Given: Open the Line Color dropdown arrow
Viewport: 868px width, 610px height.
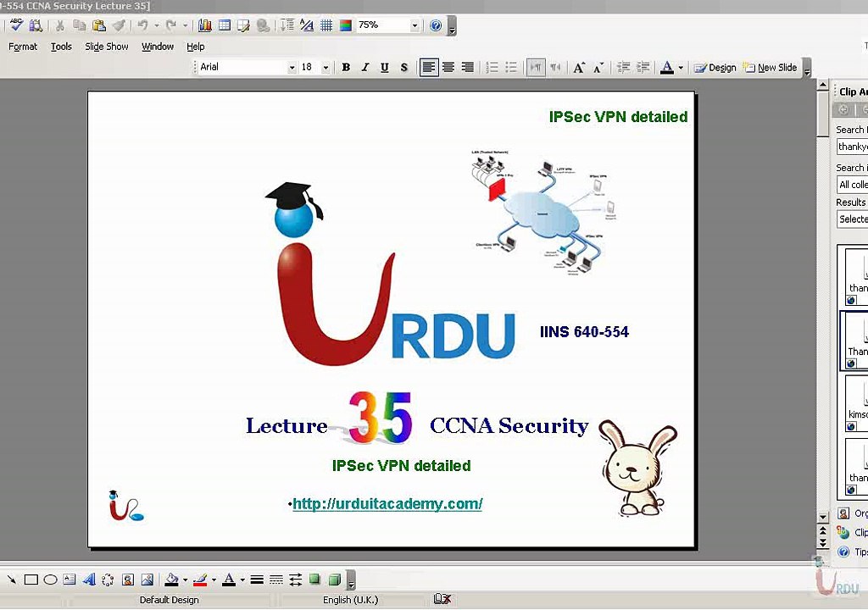Looking at the screenshot, I should [214, 579].
